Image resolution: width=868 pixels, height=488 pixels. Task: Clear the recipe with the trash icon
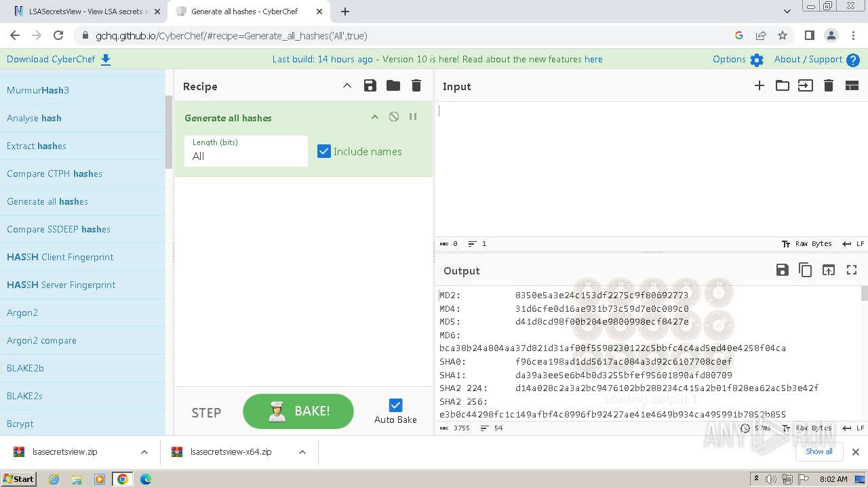coord(416,85)
